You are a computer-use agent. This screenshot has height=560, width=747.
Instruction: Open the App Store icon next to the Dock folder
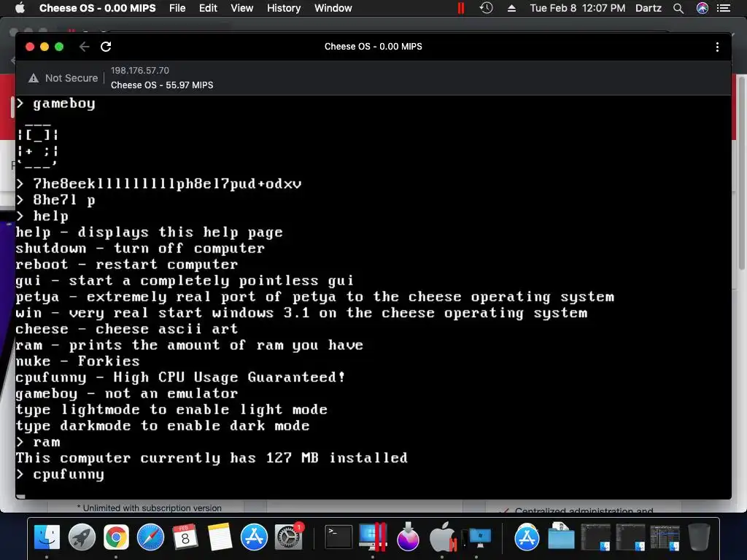tap(527, 537)
